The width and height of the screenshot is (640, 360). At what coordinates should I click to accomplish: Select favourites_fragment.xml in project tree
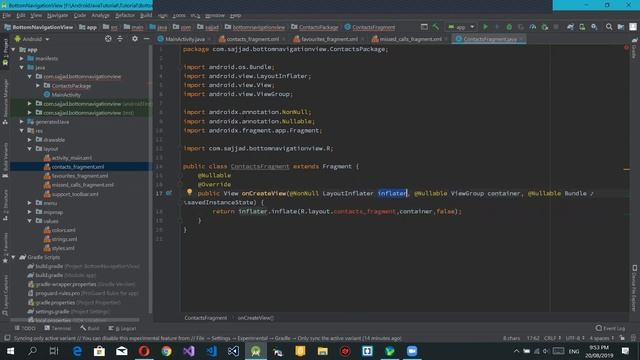[80, 176]
